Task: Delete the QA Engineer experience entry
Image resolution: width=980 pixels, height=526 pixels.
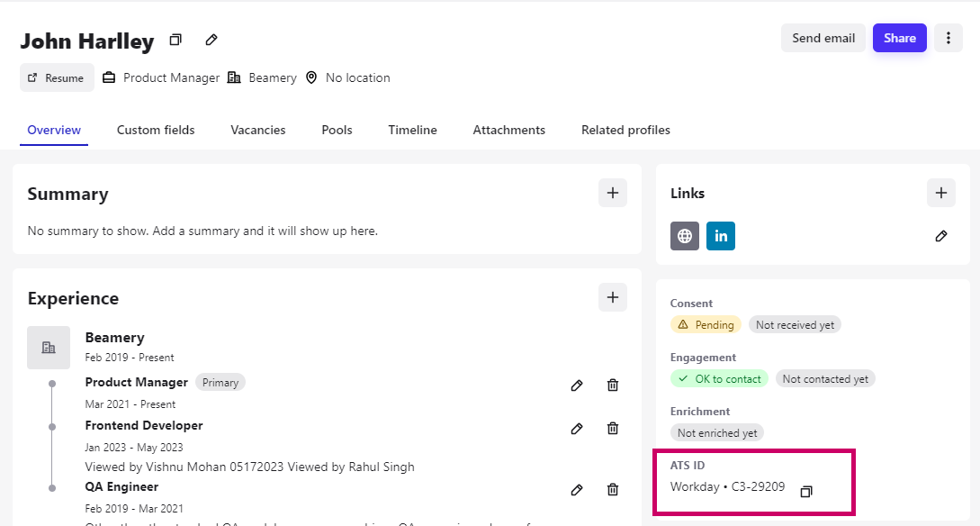Action: [613, 490]
